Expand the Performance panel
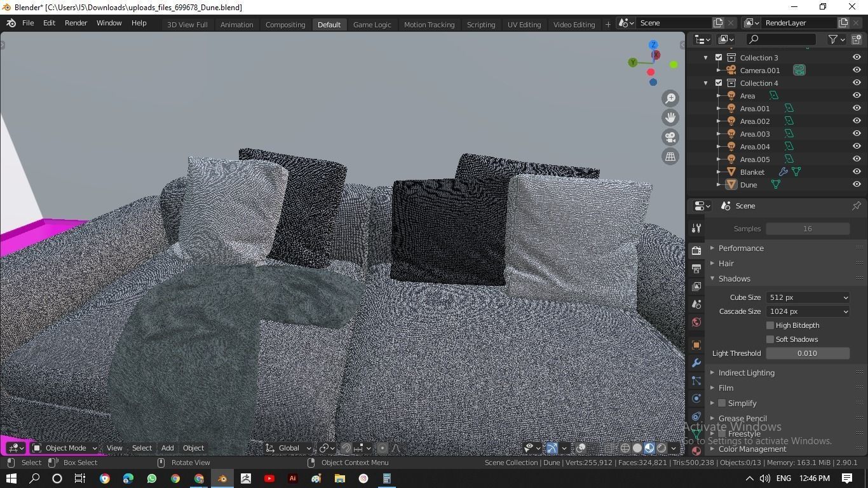This screenshot has width=868, height=488. 741,248
